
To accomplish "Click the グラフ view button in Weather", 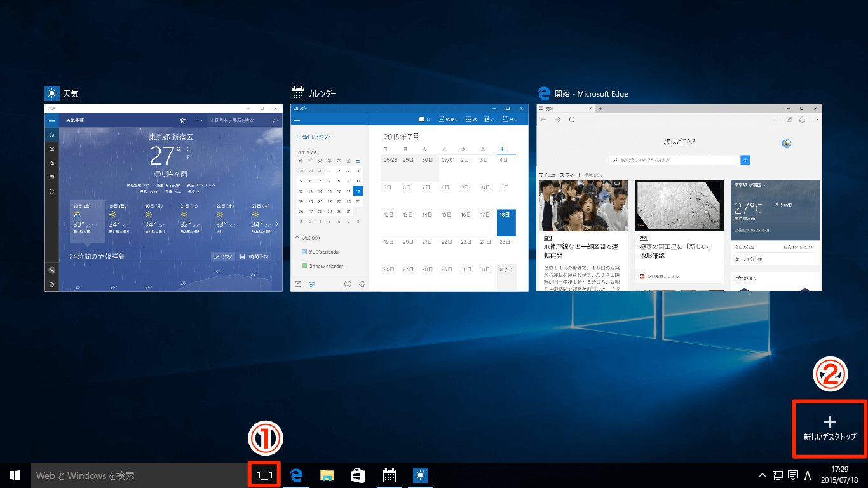I will tap(224, 257).
